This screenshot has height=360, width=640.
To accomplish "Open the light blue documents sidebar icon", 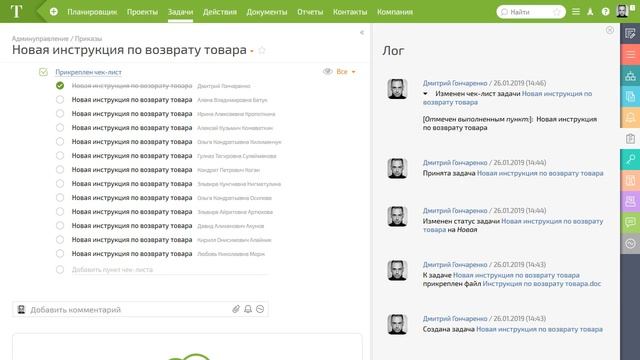I will pos(630,97).
